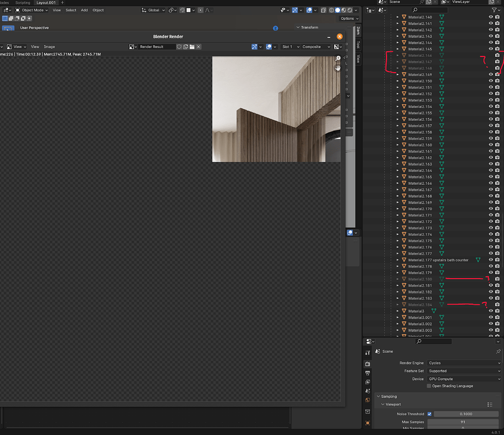This screenshot has width=504, height=435.
Task: Open the Device dropdown showing GPU Compute
Action: 464,379
